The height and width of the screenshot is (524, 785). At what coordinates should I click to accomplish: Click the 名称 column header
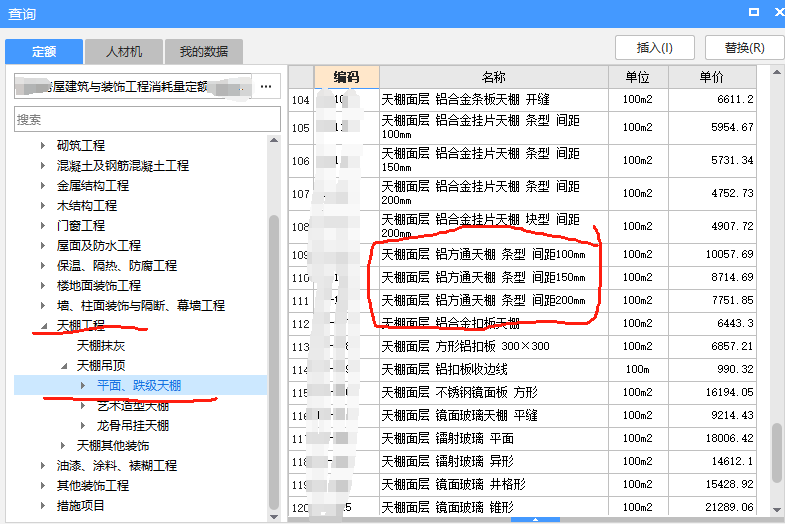[494, 77]
